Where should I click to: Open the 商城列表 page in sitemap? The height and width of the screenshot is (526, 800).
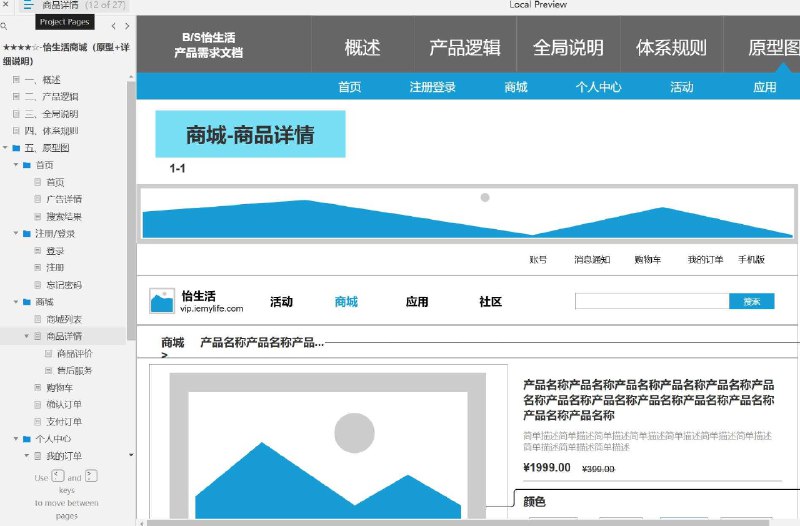tap(64, 319)
